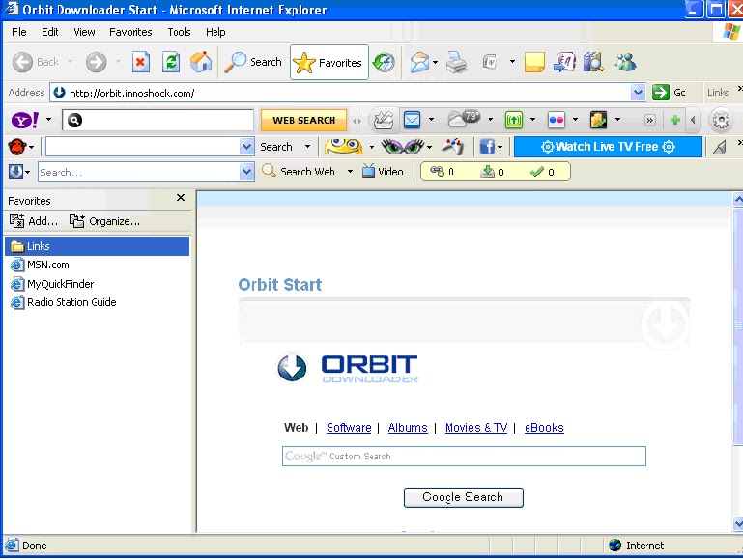Expand Yahoo toolbar overflow chevron
This screenshot has height=560, width=743.
point(649,121)
